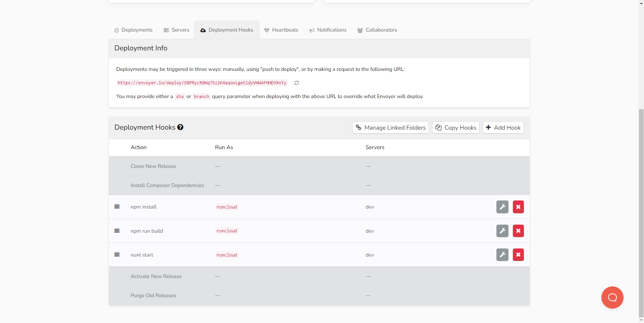Edit the nuxt start hook
The width and height of the screenshot is (644, 323).
click(x=502, y=255)
